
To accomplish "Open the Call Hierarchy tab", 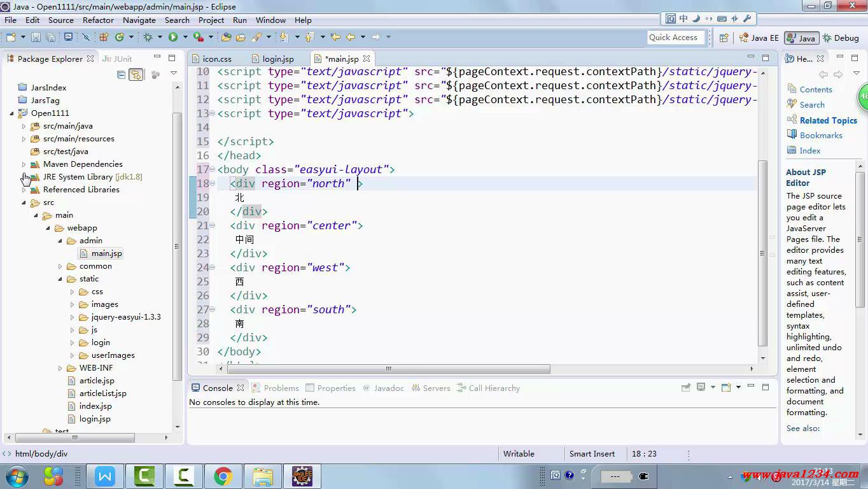I will (488, 388).
